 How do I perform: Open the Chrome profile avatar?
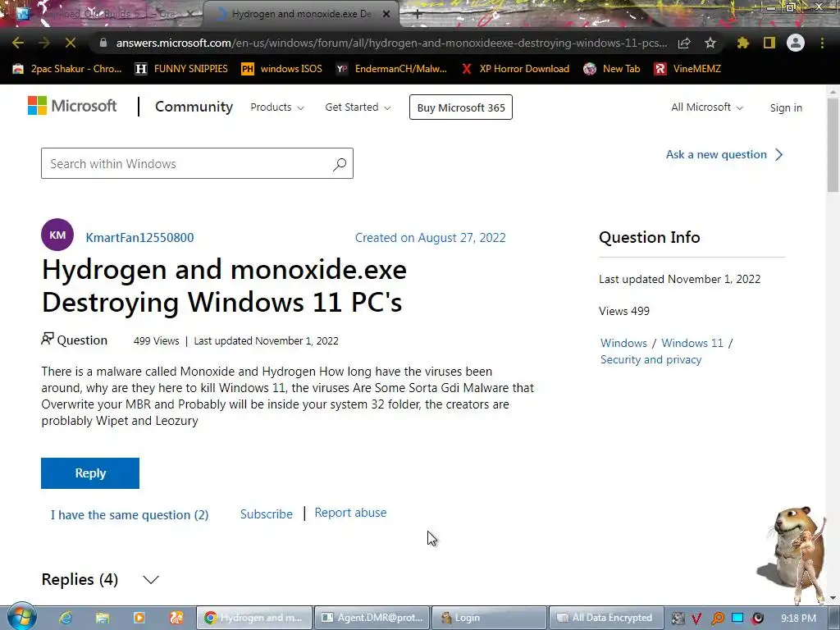(x=796, y=43)
